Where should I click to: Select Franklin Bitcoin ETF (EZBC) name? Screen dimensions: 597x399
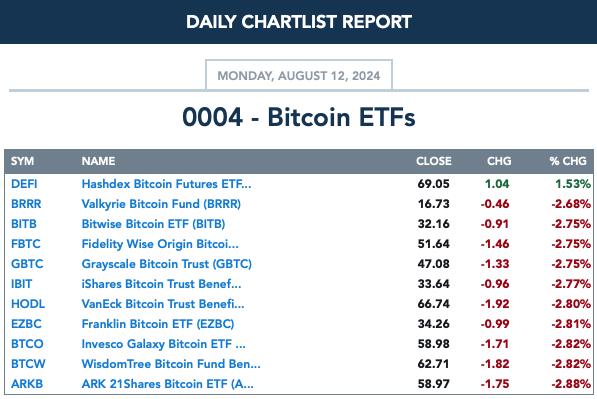[158, 324]
